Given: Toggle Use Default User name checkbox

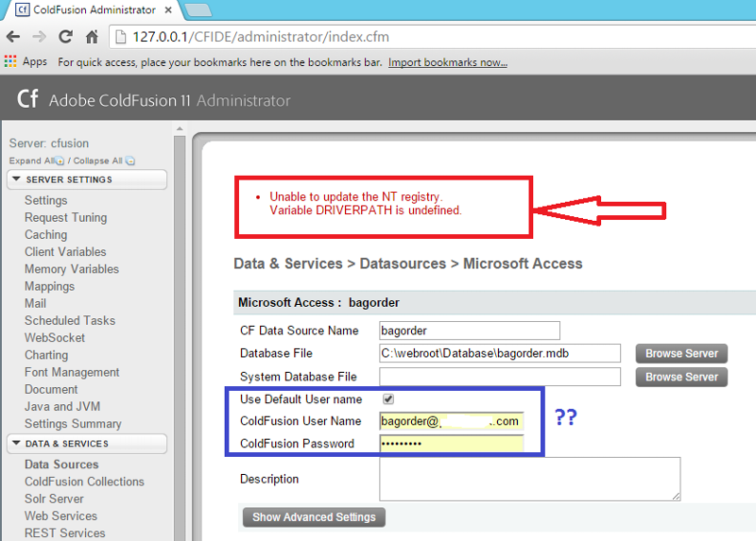Looking at the screenshot, I should pyautogui.click(x=388, y=399).
